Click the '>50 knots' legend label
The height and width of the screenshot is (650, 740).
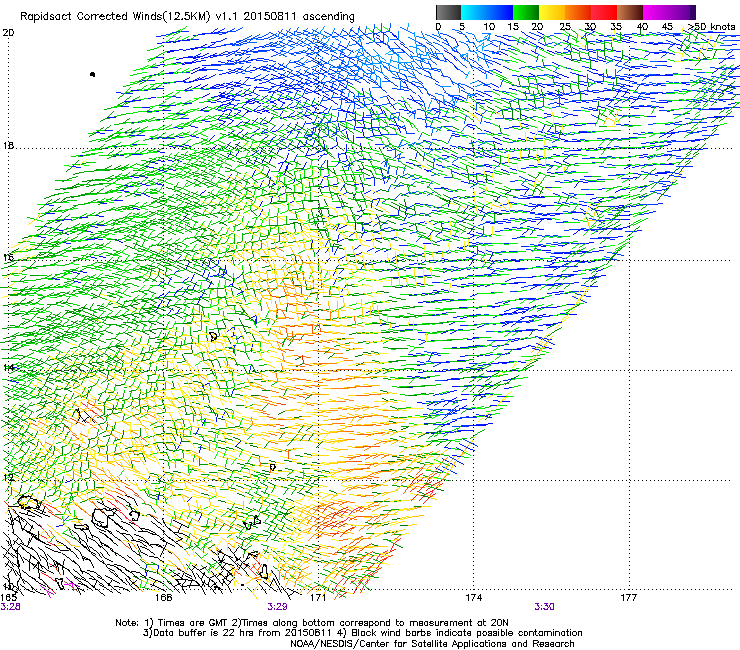click(711, 27)
